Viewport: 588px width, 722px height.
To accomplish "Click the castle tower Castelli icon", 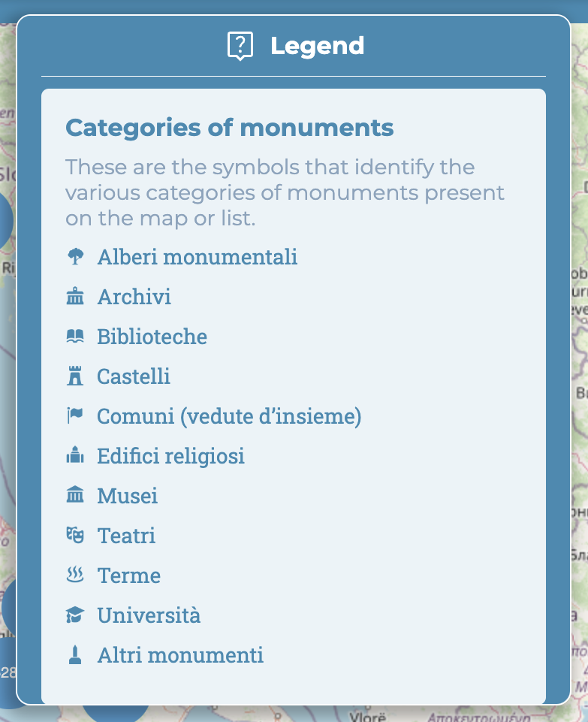I will click(x=75, y=376).
